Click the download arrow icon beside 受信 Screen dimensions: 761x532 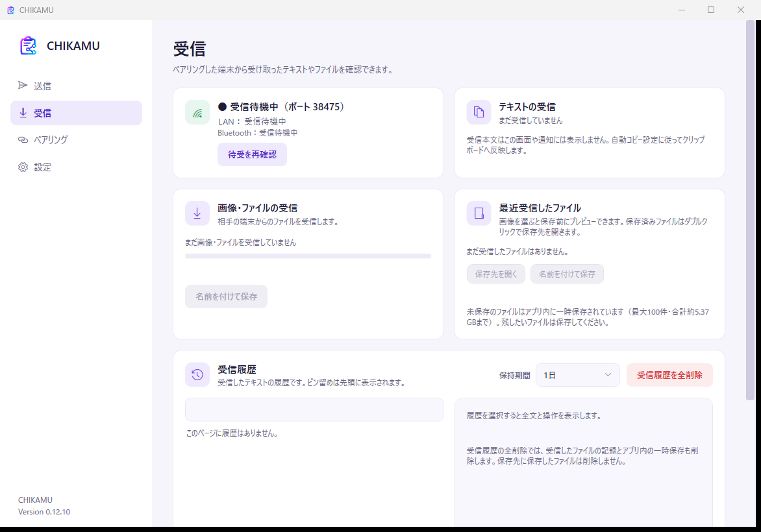[23, 112]
